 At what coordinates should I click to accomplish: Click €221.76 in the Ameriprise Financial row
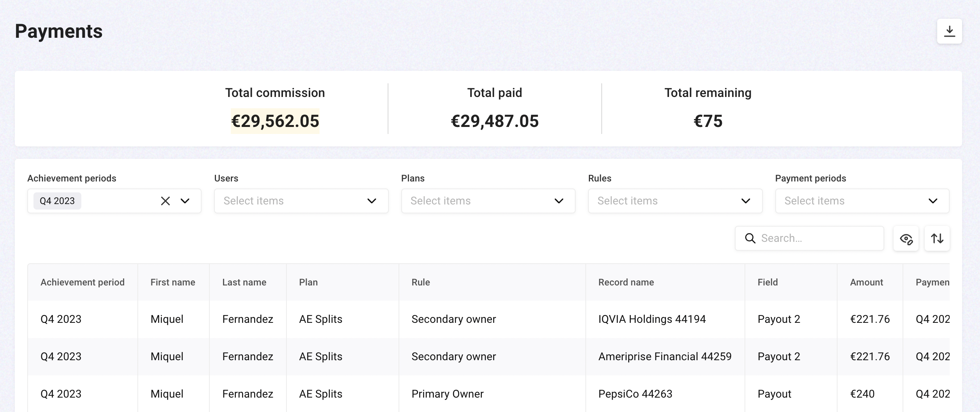870,357
